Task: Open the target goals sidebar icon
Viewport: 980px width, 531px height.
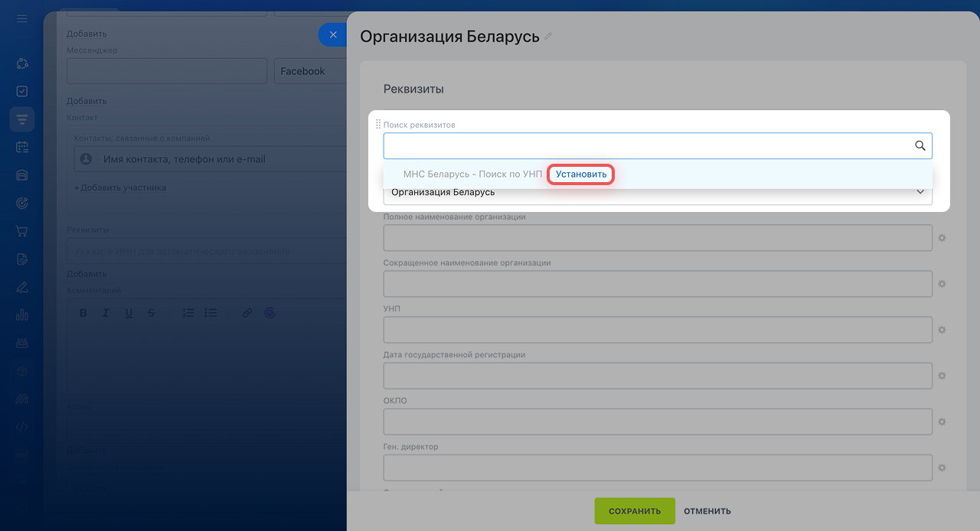Action: (x=21, y=203)
